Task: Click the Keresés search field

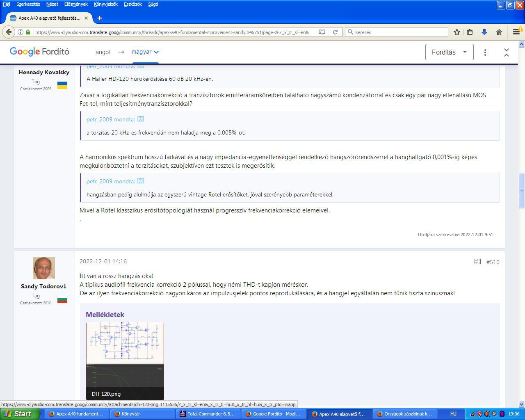Action: (x=397, y=32)
